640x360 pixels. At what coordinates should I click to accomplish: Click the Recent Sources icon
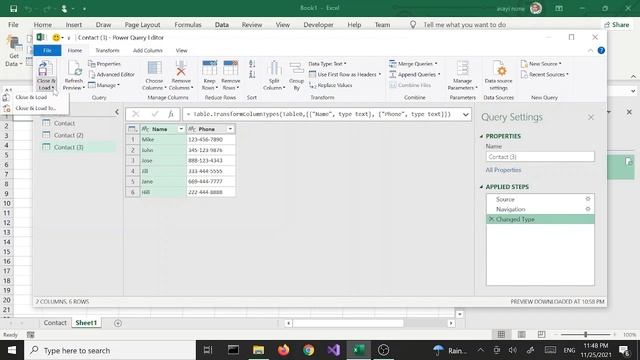pos(524,74)
